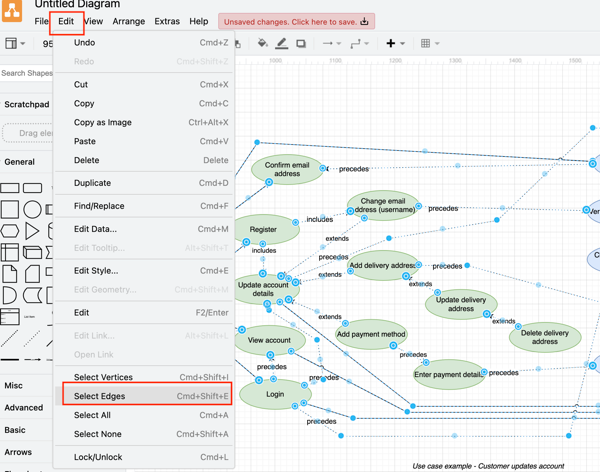This screenshot has width=600, height=472.
Task: Pick the cube shape in General
Action: click(x=33, y=253)
